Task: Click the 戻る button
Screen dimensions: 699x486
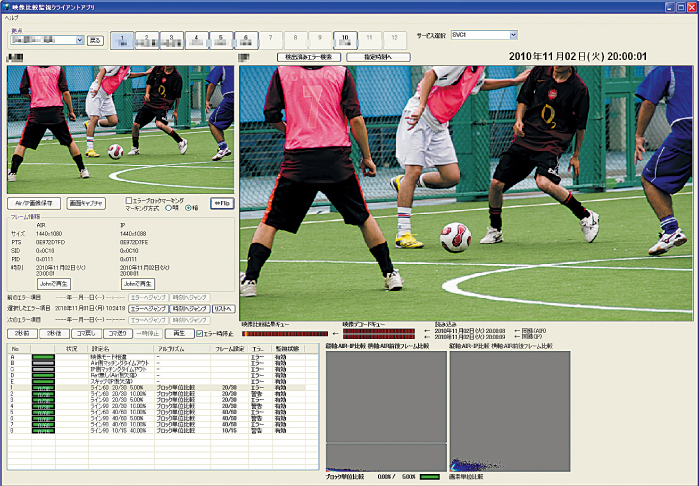Action: [96, 40]
